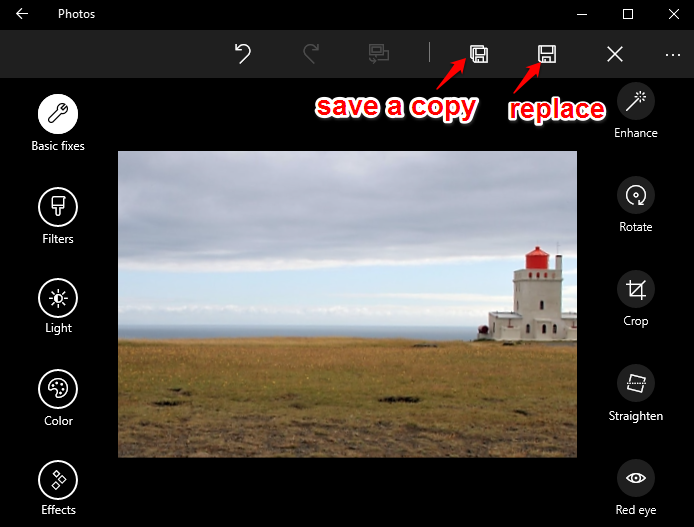This screenshot has height=527, width=694.
Task: Click the Compare icon in the toolbar
Action: [x=378, y=54]
